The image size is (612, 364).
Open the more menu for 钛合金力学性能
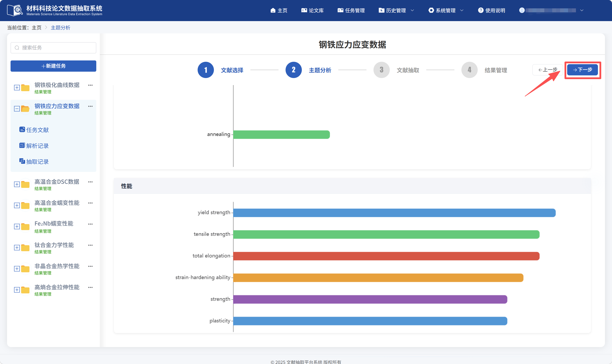90,245
